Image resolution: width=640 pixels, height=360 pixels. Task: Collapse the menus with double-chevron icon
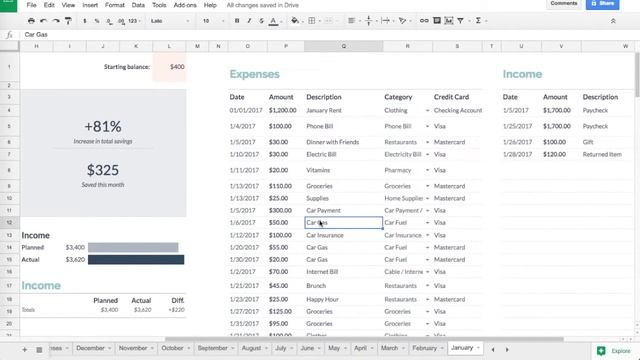point(613,21)
